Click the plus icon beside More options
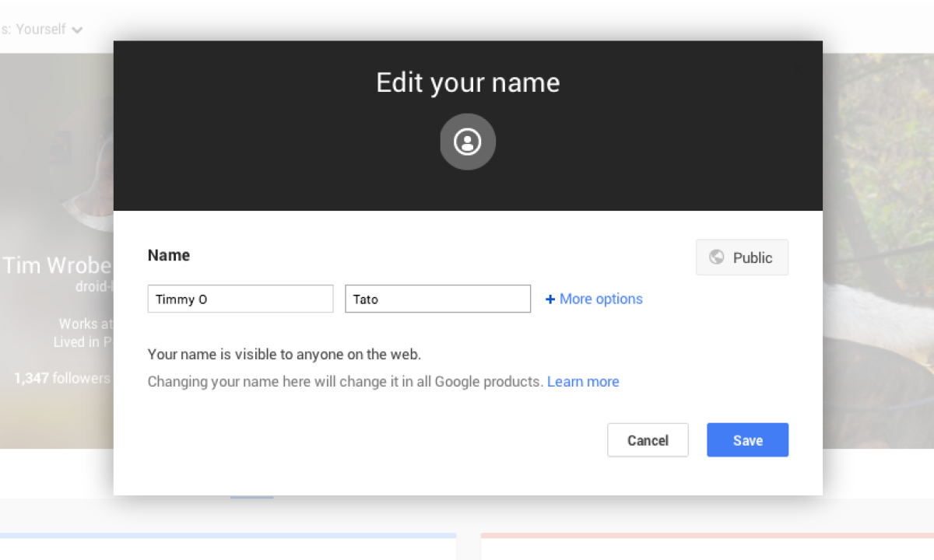Image resolution: width=934 pixels, height=560 pixels. [550, 299]
